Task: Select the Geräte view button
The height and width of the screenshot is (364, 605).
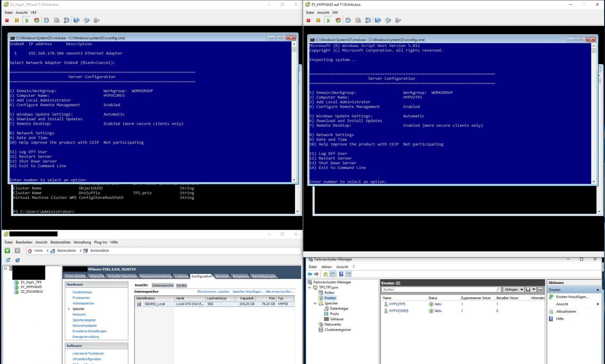Action: pos(181,285)
